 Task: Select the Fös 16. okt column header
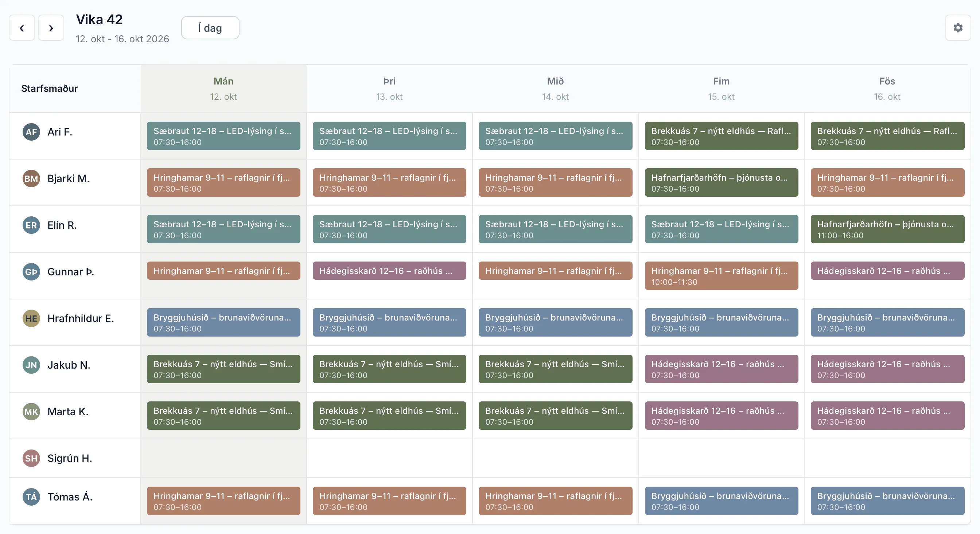[887, 89]
